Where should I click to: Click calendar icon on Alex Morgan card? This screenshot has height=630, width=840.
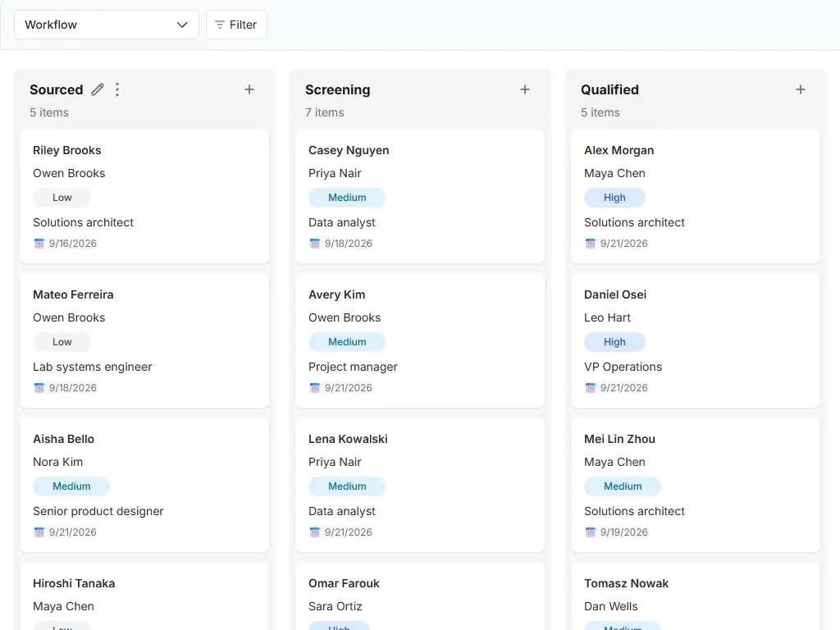coord(591,243)
